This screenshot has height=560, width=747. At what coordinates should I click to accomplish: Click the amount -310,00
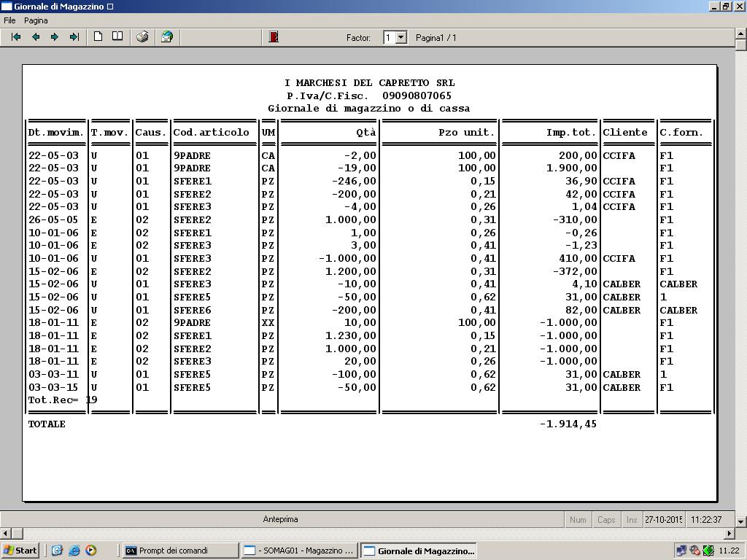(575, 220)
